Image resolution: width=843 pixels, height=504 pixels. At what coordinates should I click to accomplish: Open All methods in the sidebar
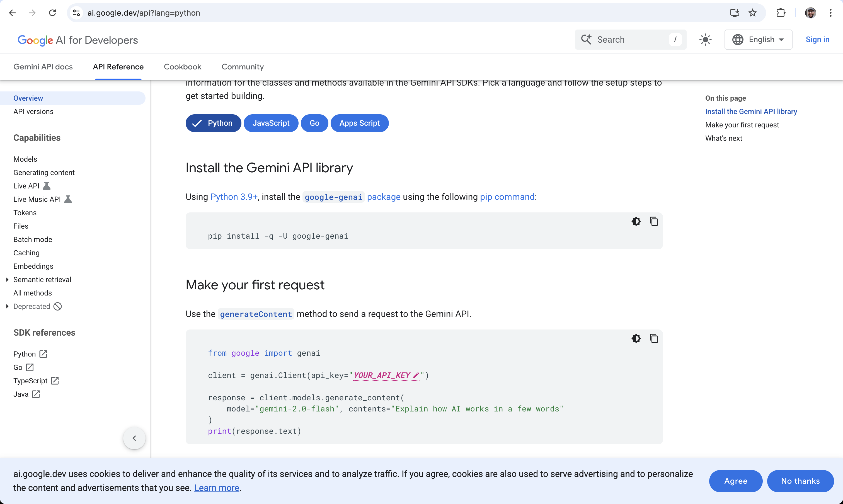[32, 293]
